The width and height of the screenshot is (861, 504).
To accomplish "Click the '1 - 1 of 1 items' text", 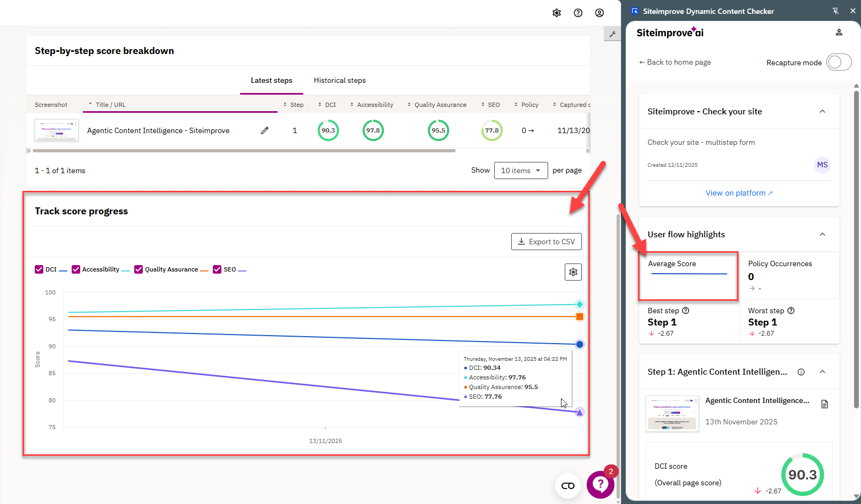I will 60,170.
